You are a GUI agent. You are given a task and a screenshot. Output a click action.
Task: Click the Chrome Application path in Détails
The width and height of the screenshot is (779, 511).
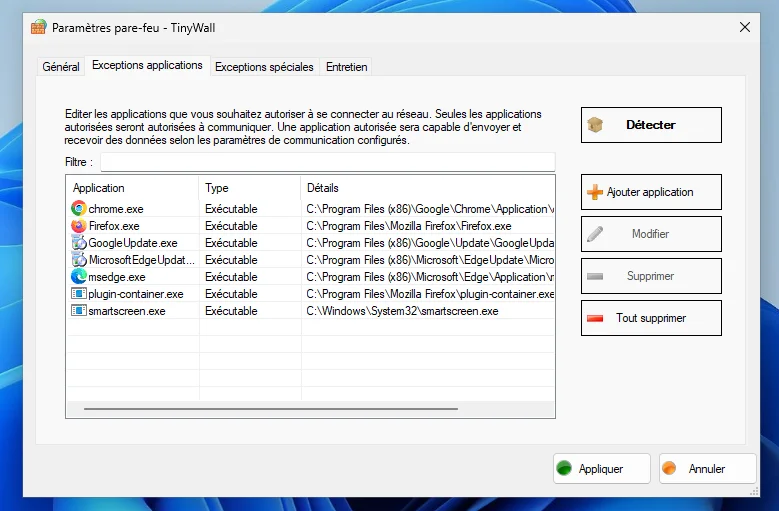tap(430, 209)
